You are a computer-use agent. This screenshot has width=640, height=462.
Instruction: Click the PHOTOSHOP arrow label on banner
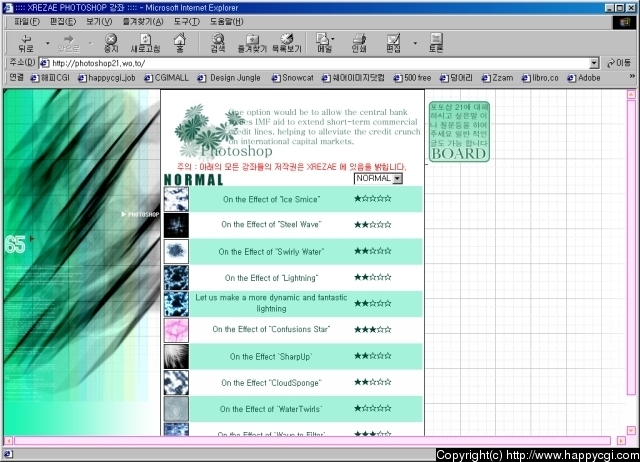pos(140,214)
